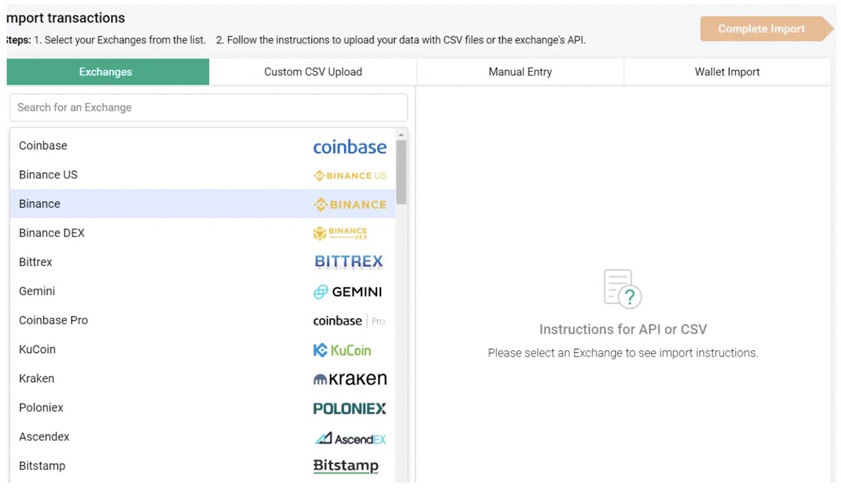This screenshot has height=504, width=841.
Task: Select the Kraken logo
Action: tap(350, 378)
